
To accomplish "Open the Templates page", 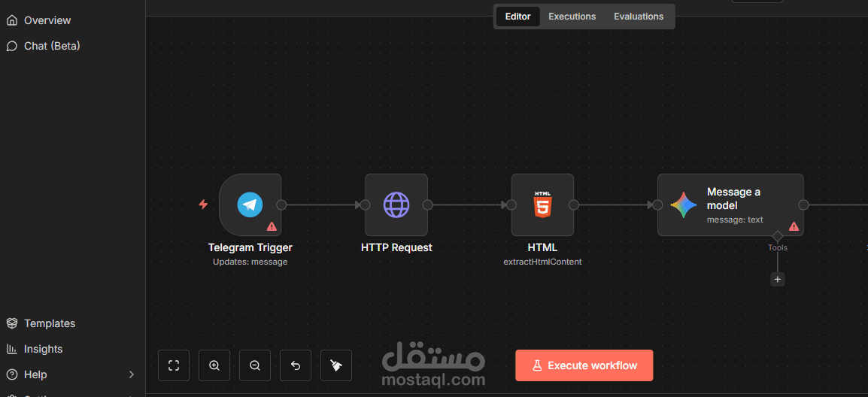I will click(41, 323).
